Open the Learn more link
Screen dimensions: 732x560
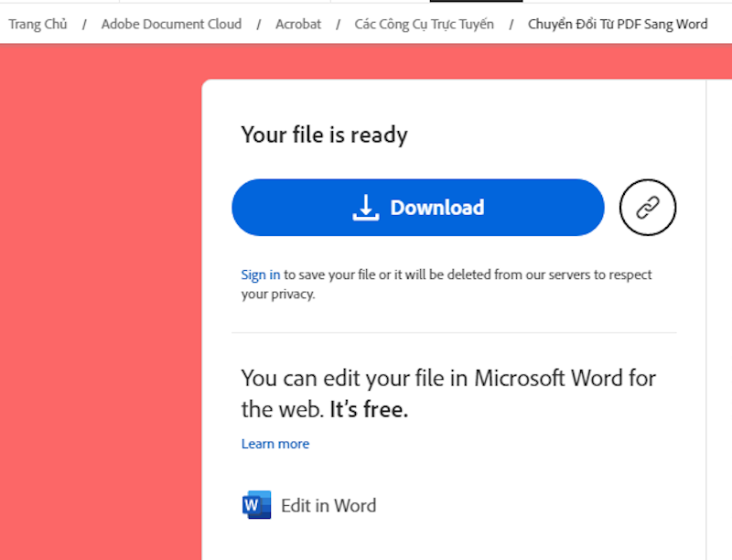point(275,444)
